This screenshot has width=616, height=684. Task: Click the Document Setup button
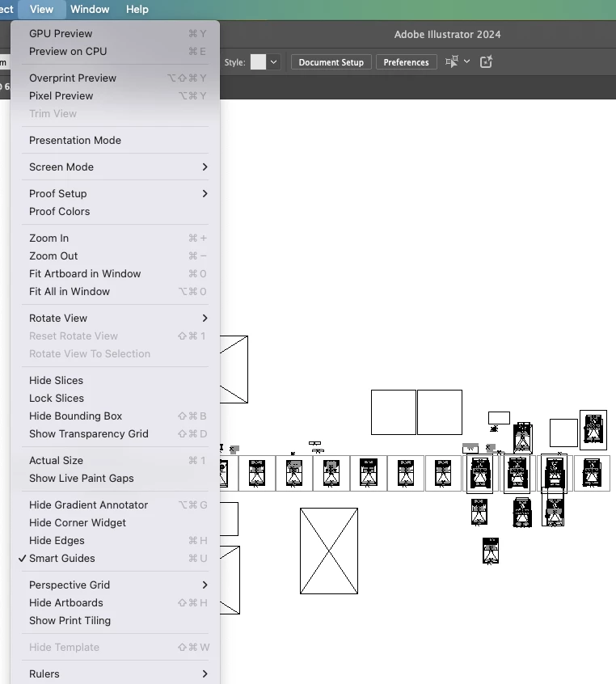331,62
